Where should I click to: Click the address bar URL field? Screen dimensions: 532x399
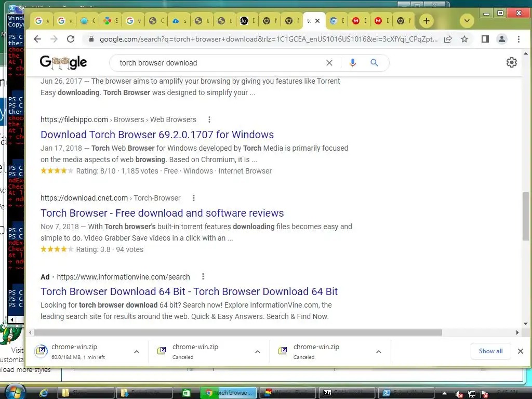(268, 39)
